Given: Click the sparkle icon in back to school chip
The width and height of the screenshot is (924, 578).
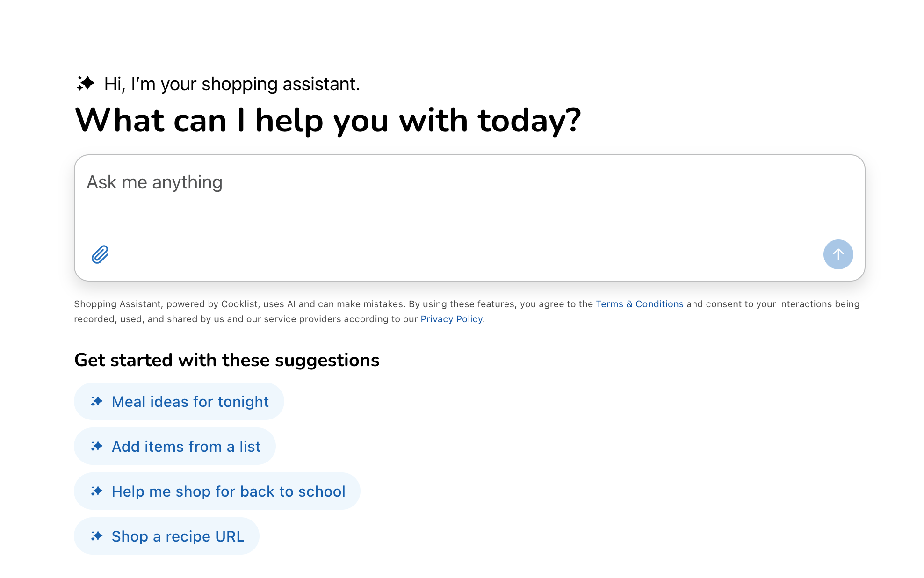Looking at the screenshot, I should 97,491.
